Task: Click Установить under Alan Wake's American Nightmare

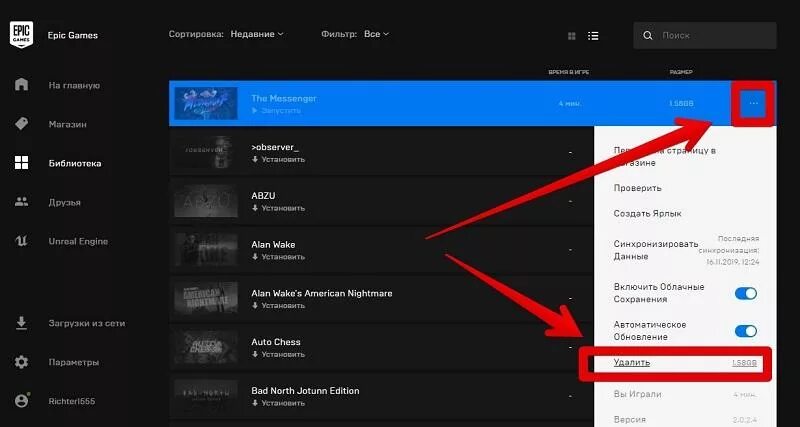Action: pyautogui.click(x=283, y=306)
